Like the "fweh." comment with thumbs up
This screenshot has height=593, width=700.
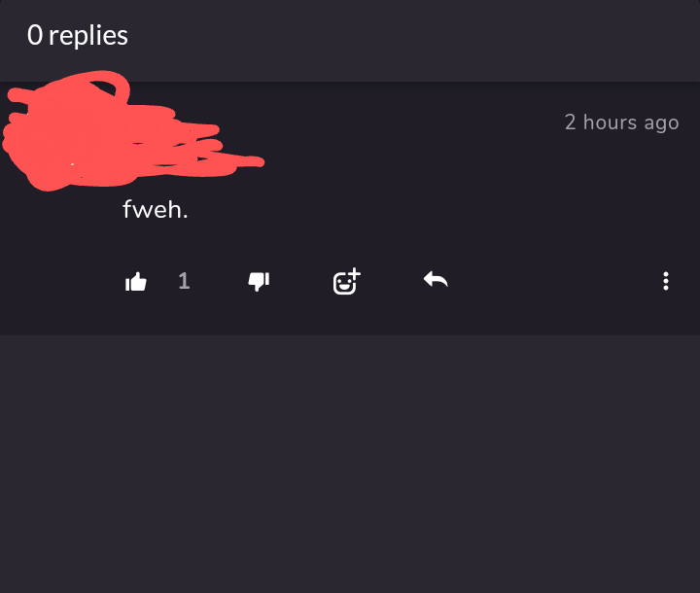pos(136,282)
